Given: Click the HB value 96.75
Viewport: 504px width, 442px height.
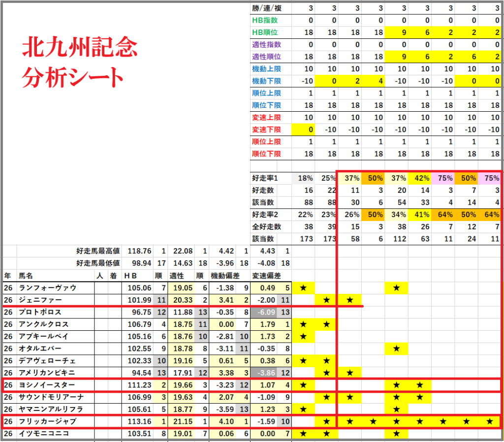Looking at the screenshot, I should coord(141,312).
